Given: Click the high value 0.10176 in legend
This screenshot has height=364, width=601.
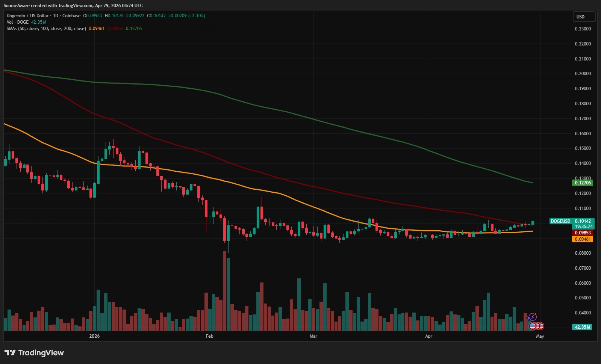Looking at the screenshot, I should [x=115, y=16].
